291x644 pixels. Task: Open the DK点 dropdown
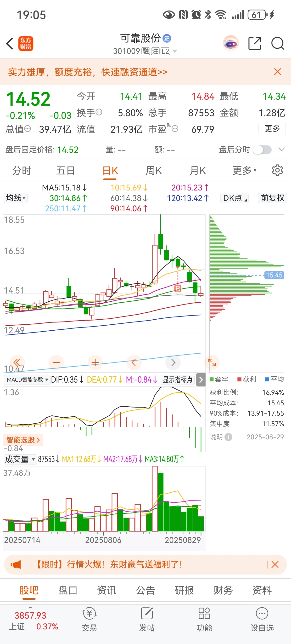coord(235,198)
